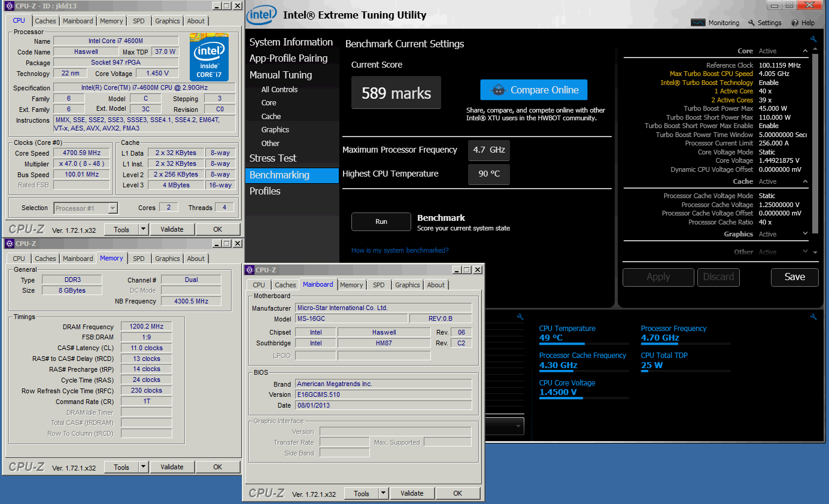Viewport: 829px width, 504px height.
Task: Open About tab in CPU-Z CPU window
Action: (196, 21)
